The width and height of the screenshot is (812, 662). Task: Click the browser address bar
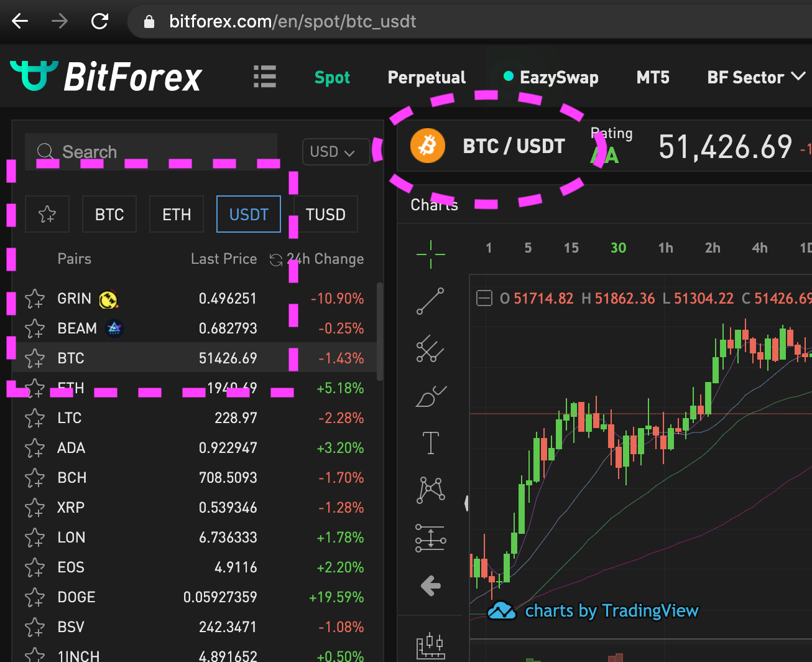[469, 21]
